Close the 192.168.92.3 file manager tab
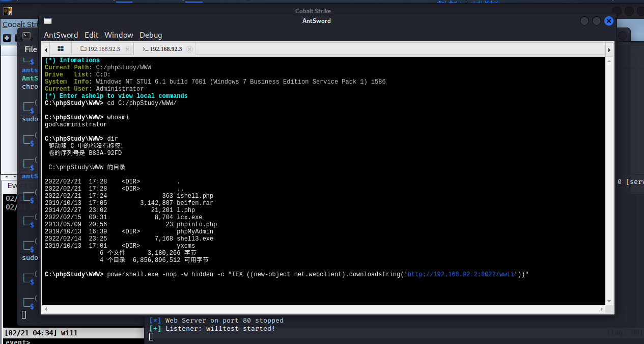Viewport: 644px width, 344px height. [x=128, y=49]
